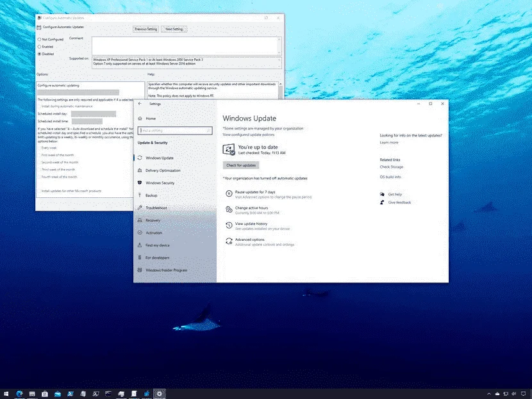Viewport: 532px width, 399px height.
Task: Open Activation in the sidebar
Action: tap(150, 233)
